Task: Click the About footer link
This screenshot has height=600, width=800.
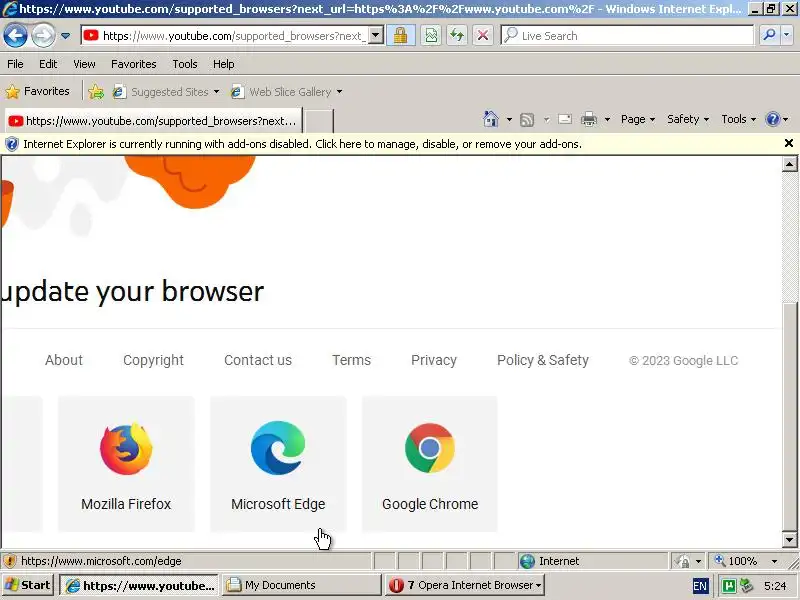Action: click(x=64, y=360)
